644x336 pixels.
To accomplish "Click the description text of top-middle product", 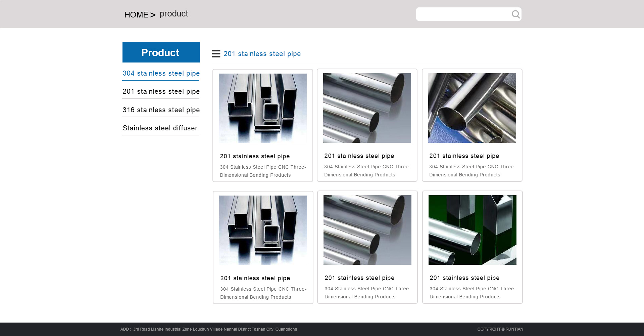I will [367, 171].
